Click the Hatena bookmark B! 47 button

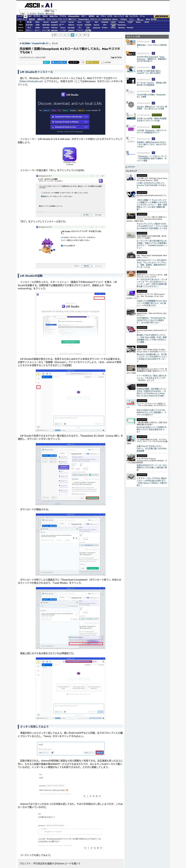click(47, 62)
